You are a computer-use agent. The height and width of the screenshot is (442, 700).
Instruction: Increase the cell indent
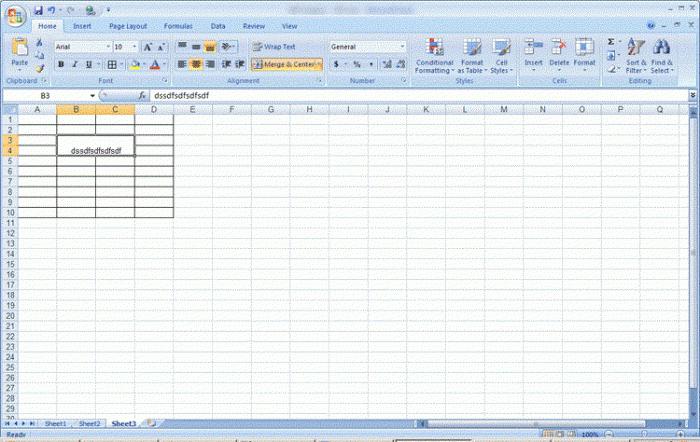[240, 65]
